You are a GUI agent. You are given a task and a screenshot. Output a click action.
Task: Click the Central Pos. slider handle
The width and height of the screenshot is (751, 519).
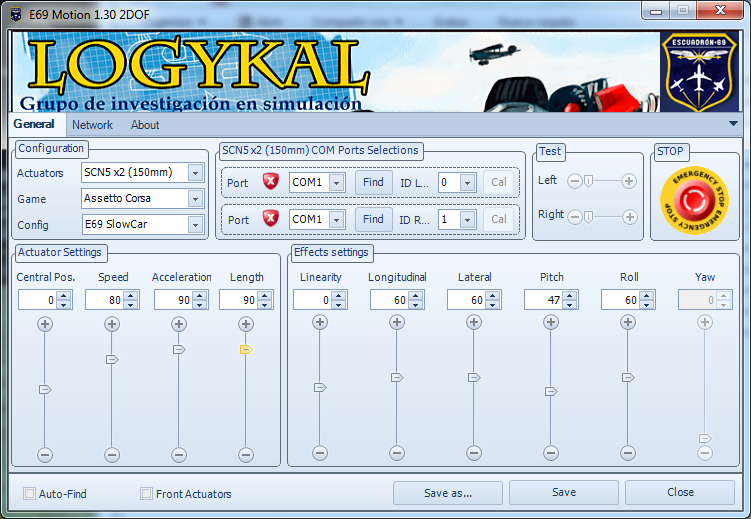pos(45,389)
